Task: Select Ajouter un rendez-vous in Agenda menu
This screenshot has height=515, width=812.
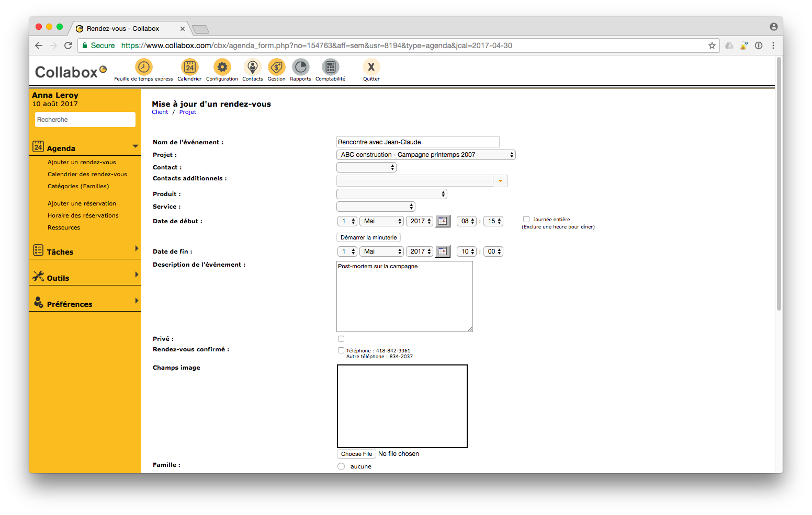Action: point(82,162)
